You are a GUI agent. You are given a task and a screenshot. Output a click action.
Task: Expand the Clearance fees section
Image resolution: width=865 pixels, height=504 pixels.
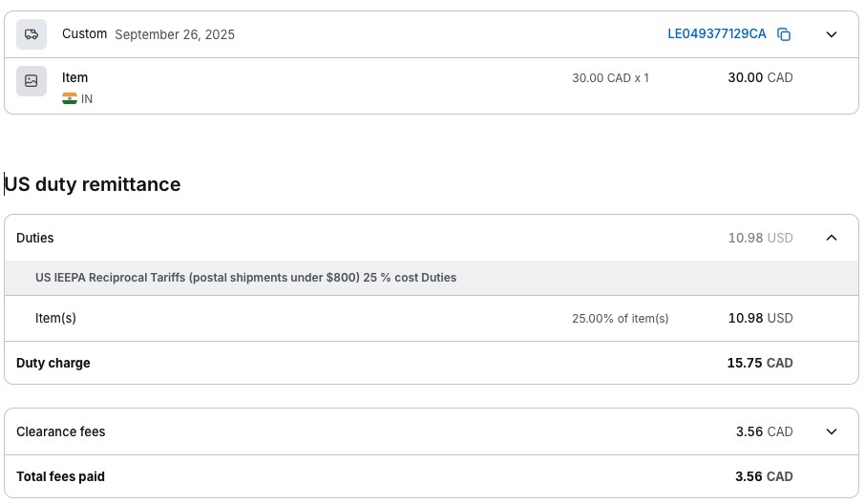[831, 431]
